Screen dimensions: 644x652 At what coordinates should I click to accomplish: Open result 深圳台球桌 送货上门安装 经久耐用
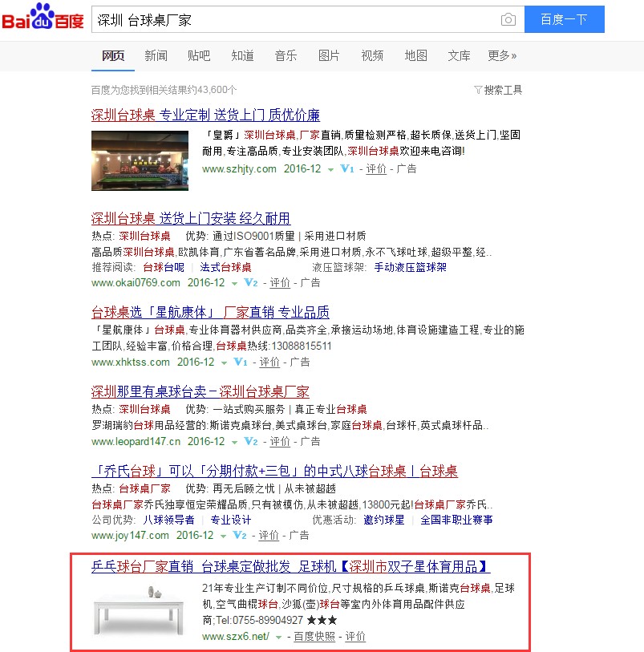coord(191,219)
